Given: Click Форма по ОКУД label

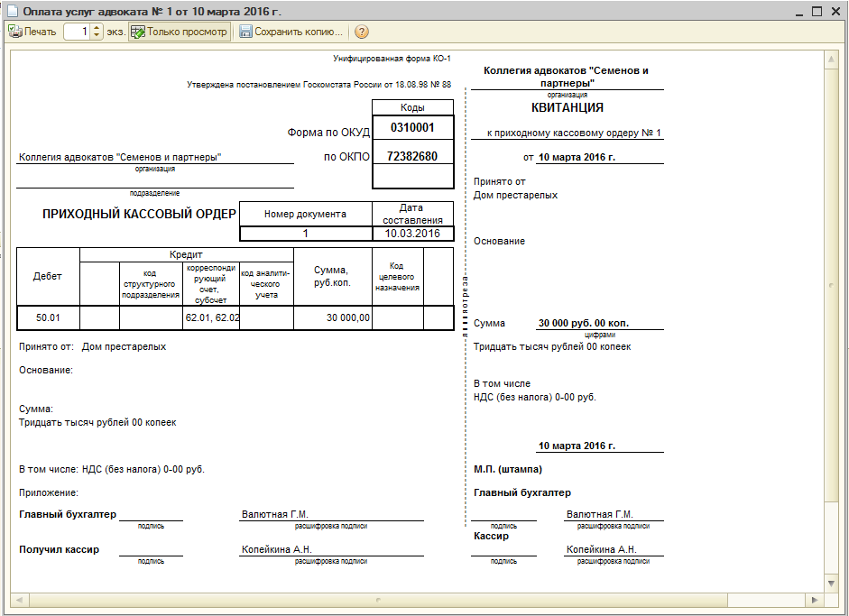Looking at the screenshot, I should [x=328, y=133].
